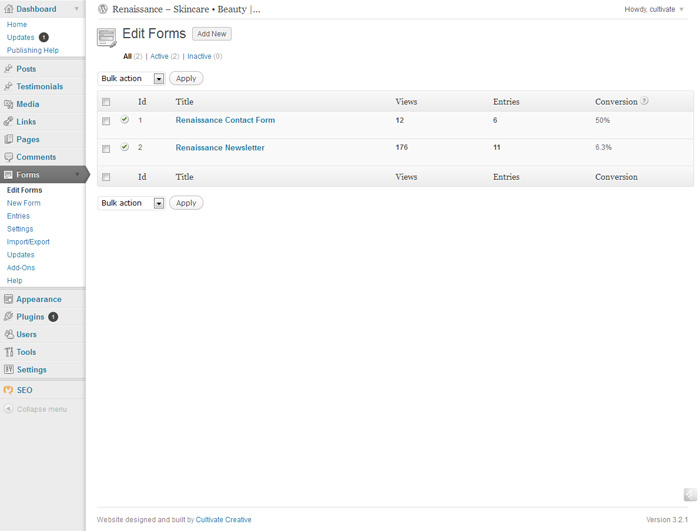Open the bottom Bulk action dropdown

(x=131, y=203)
